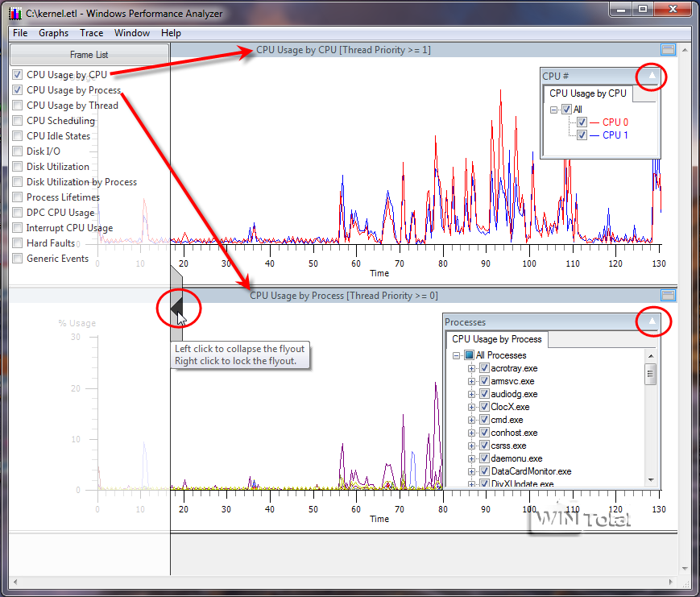
Task: Enable CPU Idle States graph
Action: pyautogui.click(x=18, y=135)
